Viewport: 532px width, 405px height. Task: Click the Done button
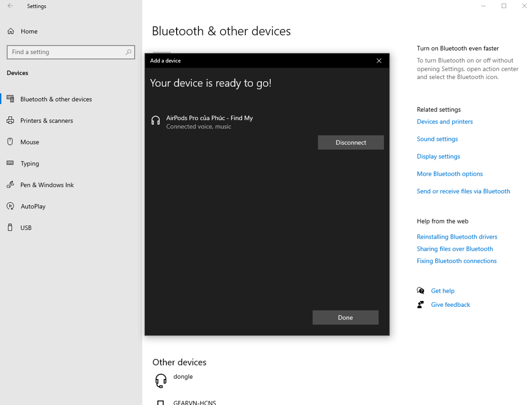[x=345, y=318]
